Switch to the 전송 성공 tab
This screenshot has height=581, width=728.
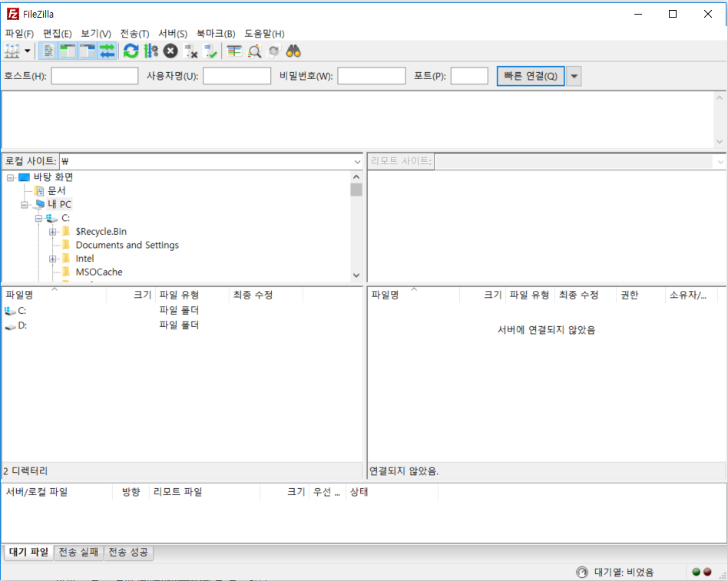point(128,552)
